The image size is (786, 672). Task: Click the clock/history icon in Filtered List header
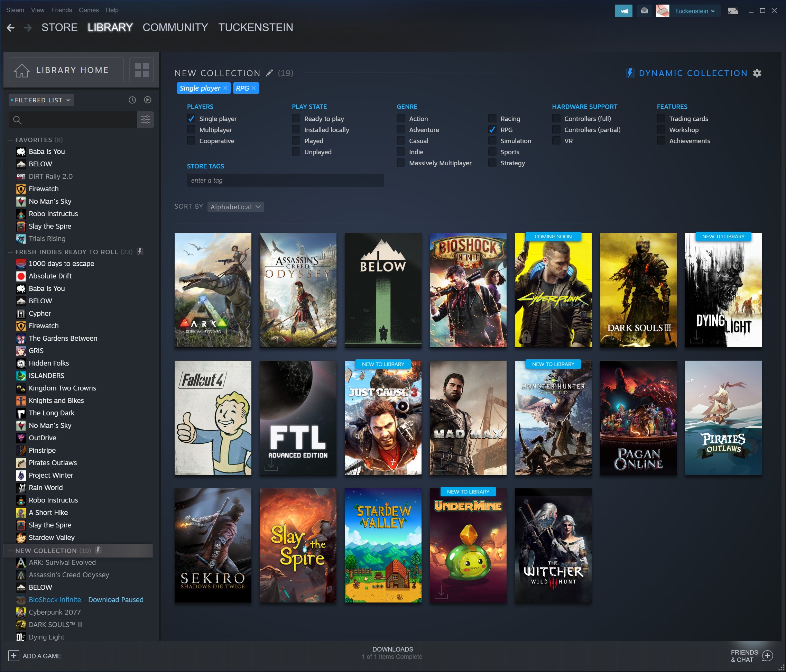click(x=131, y=100)
